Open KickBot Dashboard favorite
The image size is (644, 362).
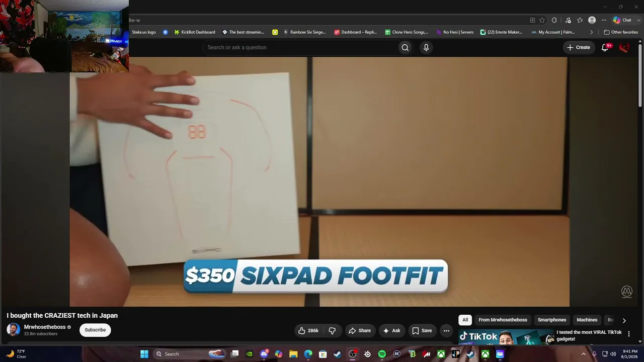point(195,32)
